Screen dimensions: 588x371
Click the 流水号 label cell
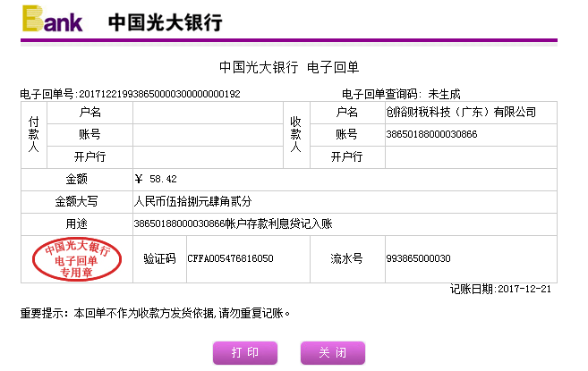(x=347, y=259)
